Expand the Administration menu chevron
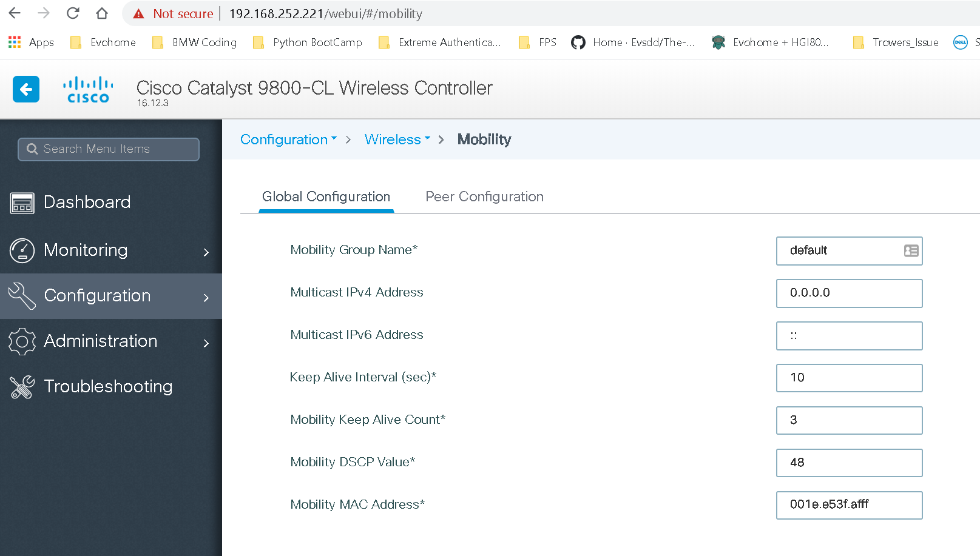Screen dimensions: 980x556 (206, 343)
